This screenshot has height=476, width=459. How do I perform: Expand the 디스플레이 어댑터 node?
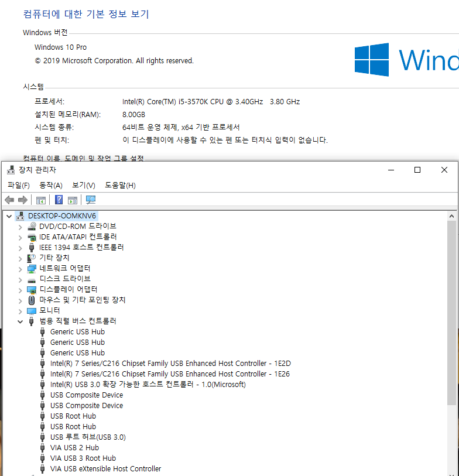click(20, 290)
